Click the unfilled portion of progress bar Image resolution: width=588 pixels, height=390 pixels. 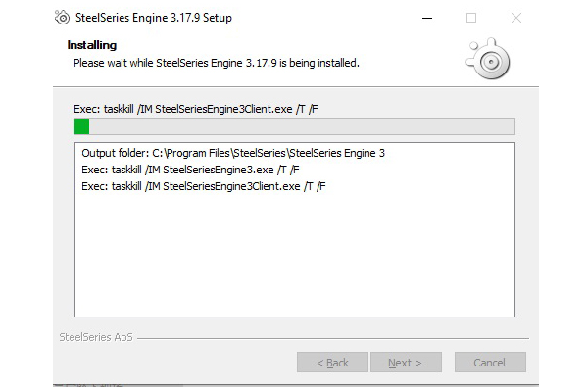(302, 126)
